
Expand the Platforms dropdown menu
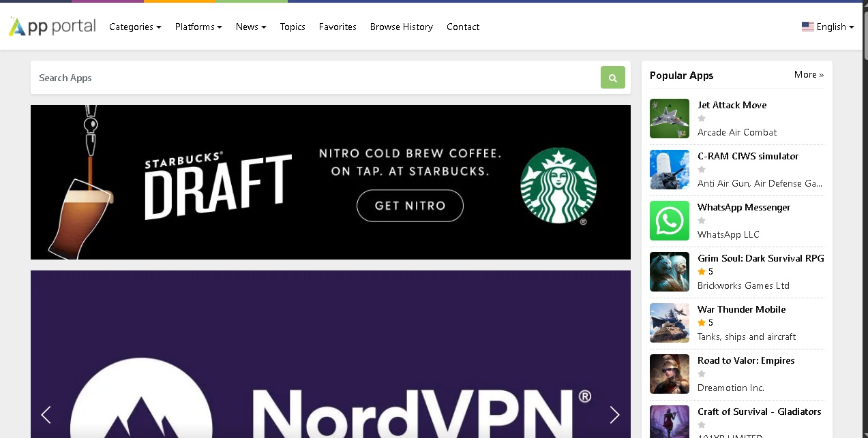(x=198, y=27)
